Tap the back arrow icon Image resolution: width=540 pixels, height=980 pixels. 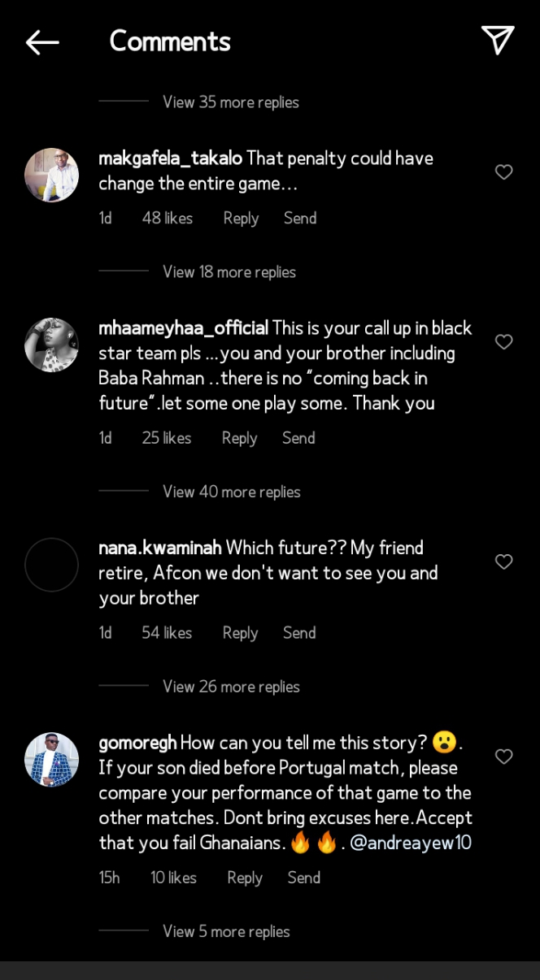[x=42, y=42]
